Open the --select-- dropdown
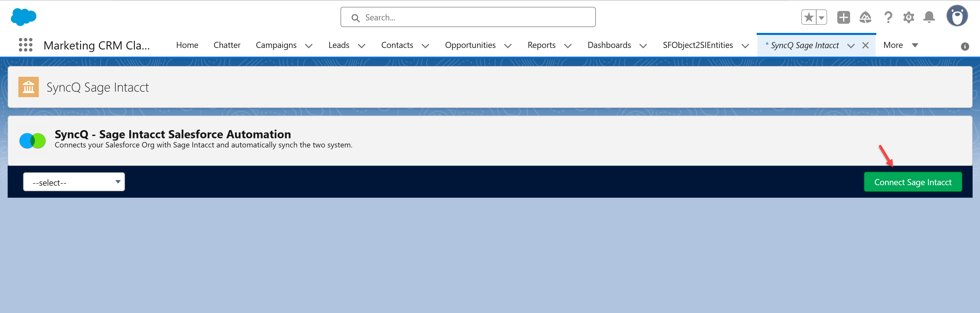This screenshot has height=313, width=980. click(x=74, y=182)
